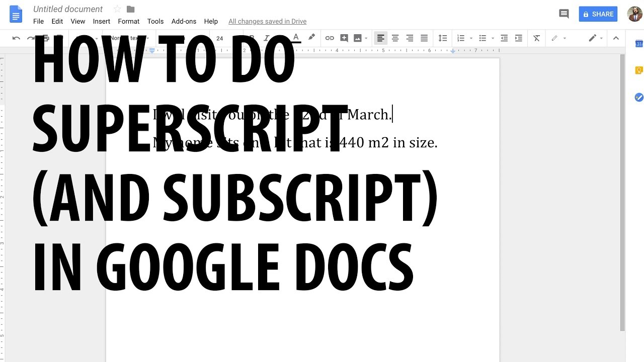This screenshot has width=644, height=362.
Task: Click the insert link icon
Action: click(x=330, y=38)
